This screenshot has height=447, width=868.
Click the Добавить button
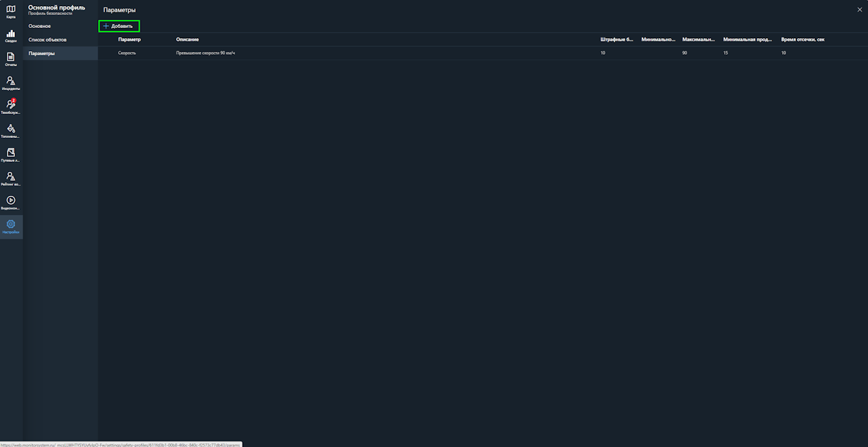(x=119, y=26)
